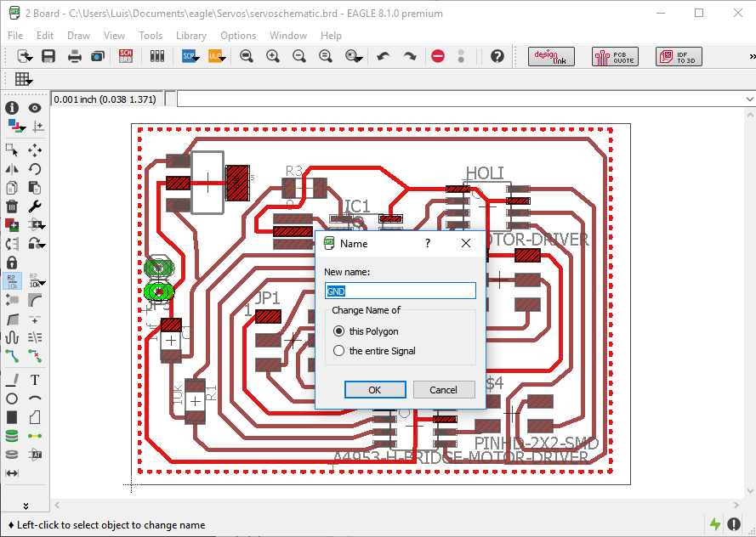Click the PCB Quote button
The image size is (756, 537).
pyautogui.click(x=615, y=56)
